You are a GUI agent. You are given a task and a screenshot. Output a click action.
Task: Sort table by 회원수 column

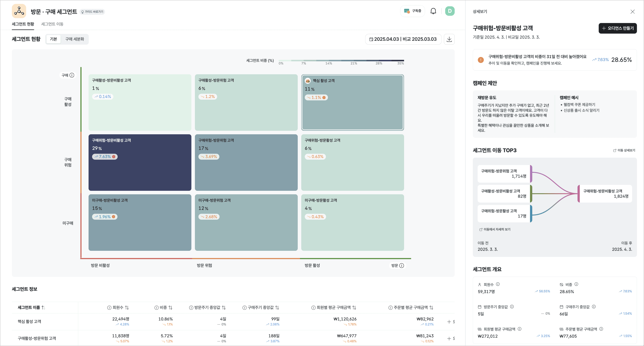click(127, 307)
